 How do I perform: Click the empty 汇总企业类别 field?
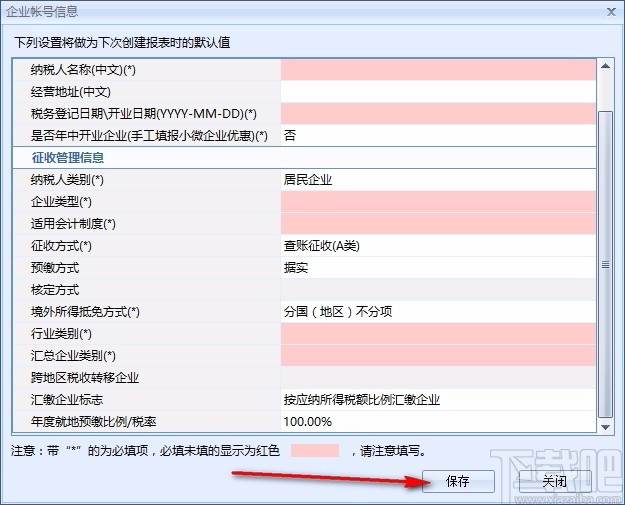pos(438,356)
